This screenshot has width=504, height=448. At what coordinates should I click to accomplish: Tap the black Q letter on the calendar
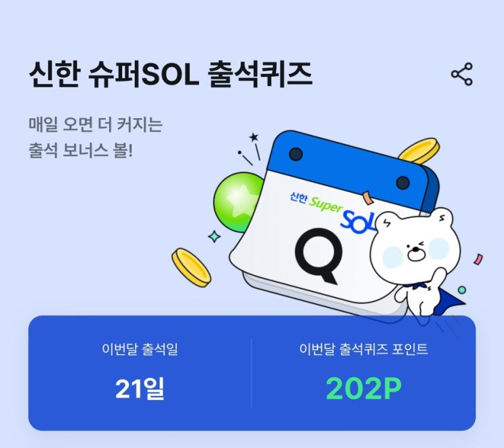coord(318,256)
